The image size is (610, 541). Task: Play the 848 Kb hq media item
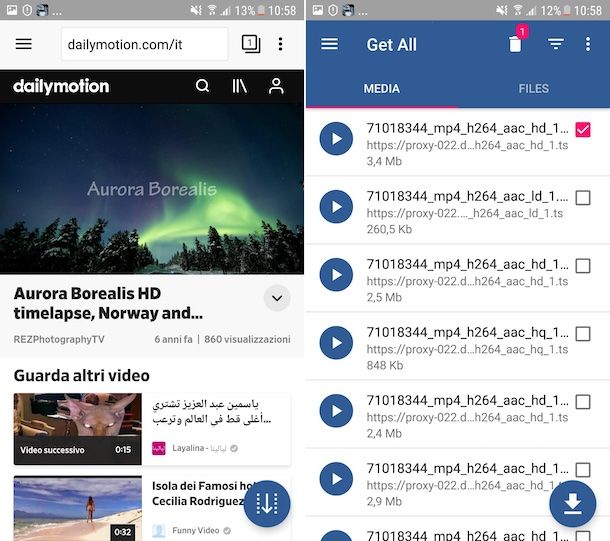click(336, 343)
